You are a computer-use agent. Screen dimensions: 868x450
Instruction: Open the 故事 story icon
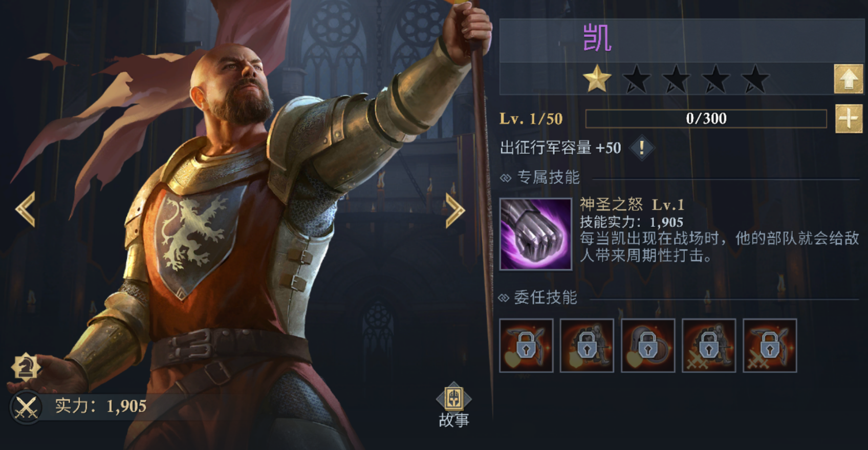pyautogui.click(x=453, y=404)
